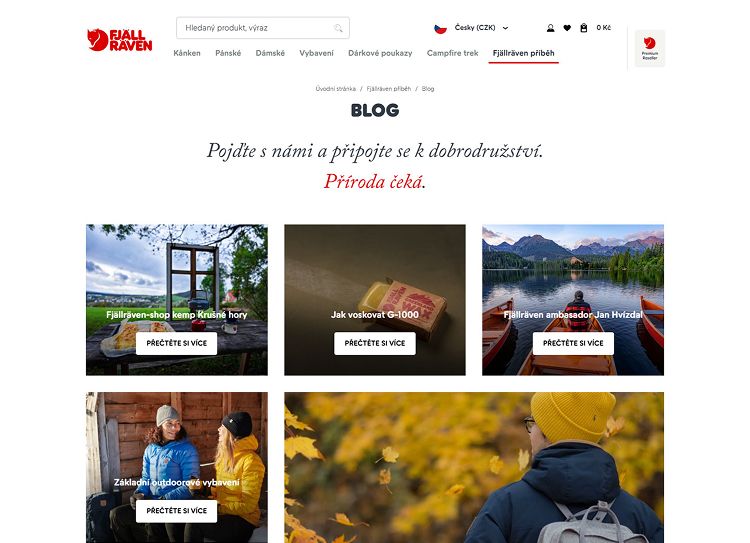This screenshot has height=543, width=750.
Task: Select the Fjällräven příběh tab
Action: (524, 53)
